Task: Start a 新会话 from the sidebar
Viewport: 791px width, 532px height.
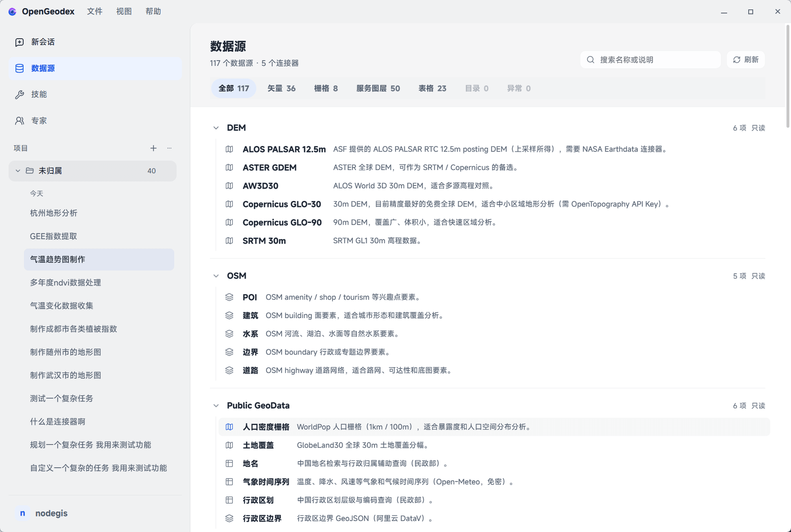Action: point(95,42)
